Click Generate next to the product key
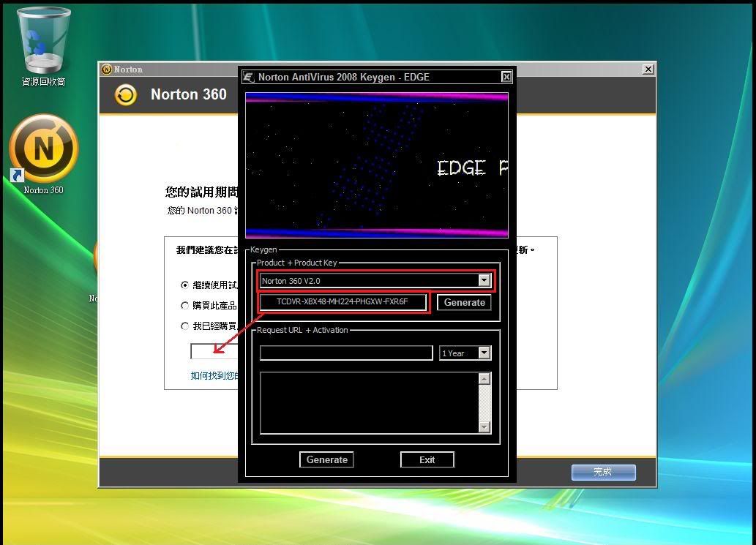Viewport: 756px width, 545px height. click(x=464, y=302)
